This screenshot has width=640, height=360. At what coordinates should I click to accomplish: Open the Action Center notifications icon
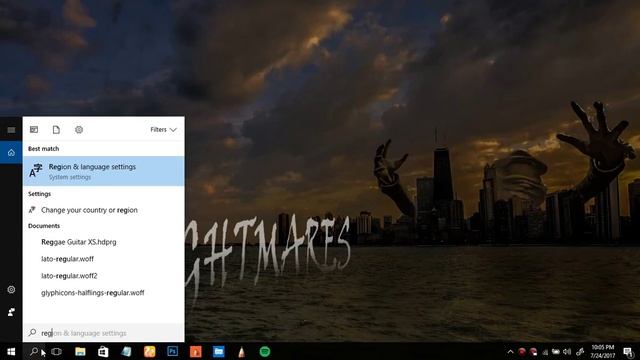coord(629,351)
